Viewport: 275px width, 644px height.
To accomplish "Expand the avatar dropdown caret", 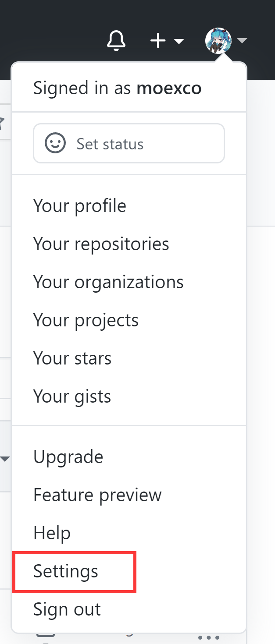I will tap(242, 40).
